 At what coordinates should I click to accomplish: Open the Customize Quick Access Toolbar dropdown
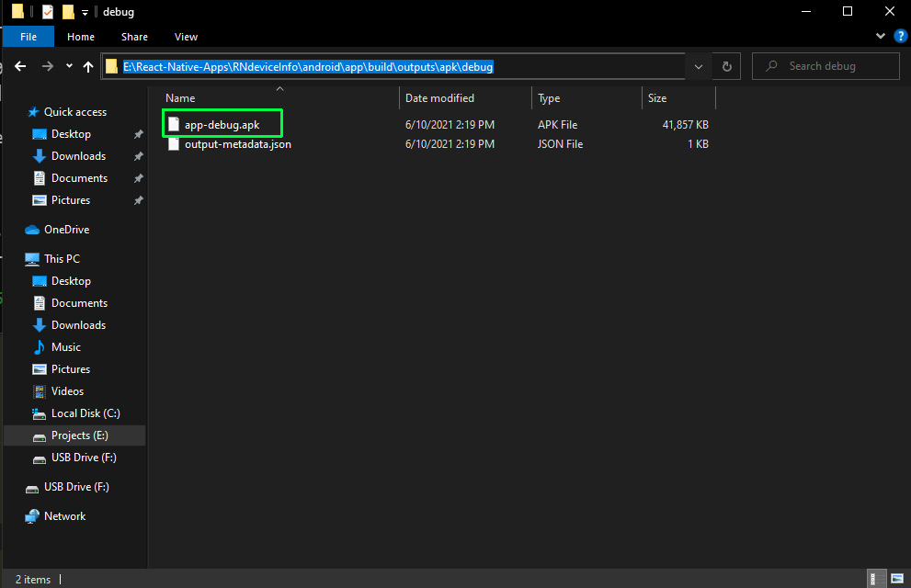coord(85,12)
